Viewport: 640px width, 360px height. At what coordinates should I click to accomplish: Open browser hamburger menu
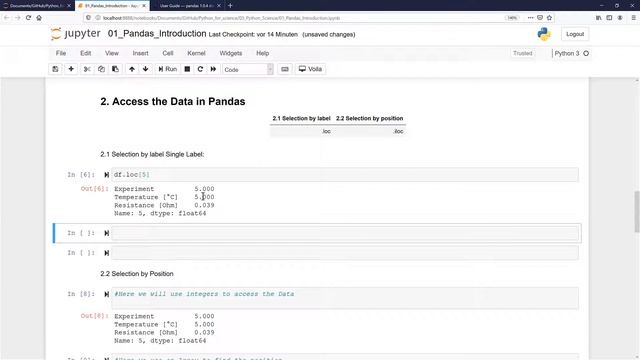tap(633, 18)
